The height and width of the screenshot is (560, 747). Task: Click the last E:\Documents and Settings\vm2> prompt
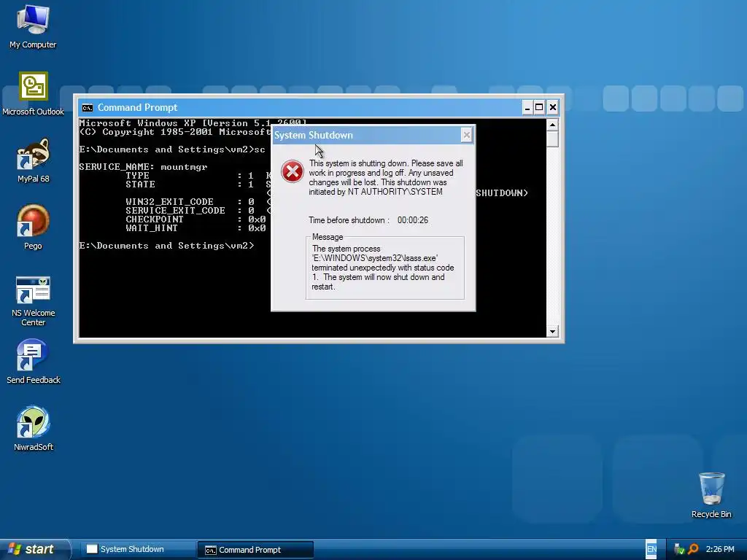(166, 246)
